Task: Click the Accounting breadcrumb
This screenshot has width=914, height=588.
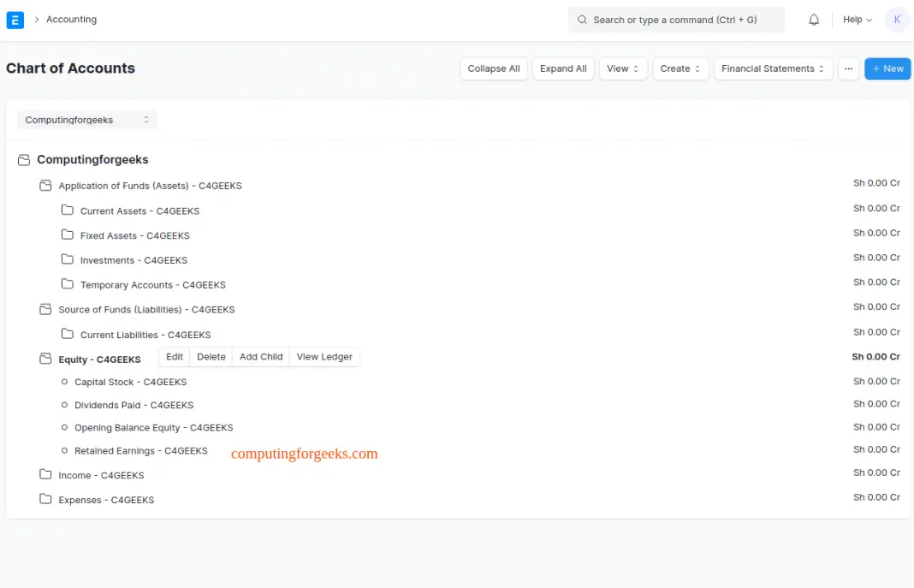Action: 71,19
